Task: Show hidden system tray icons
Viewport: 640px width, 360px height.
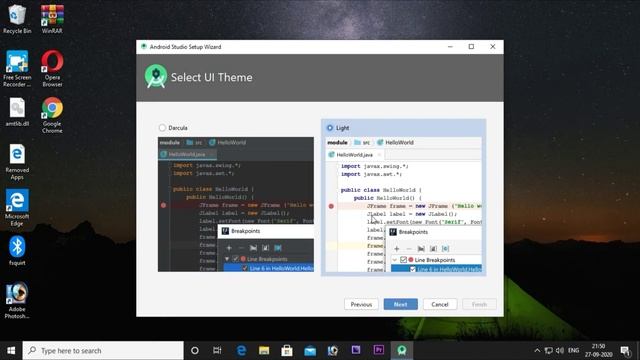Action: 537,351
